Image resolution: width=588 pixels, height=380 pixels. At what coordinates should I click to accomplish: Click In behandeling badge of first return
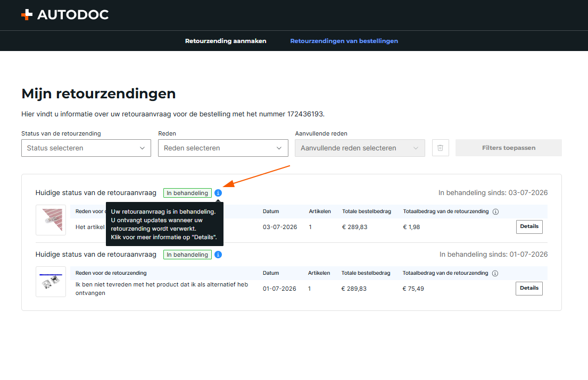(x=187, y=193)
